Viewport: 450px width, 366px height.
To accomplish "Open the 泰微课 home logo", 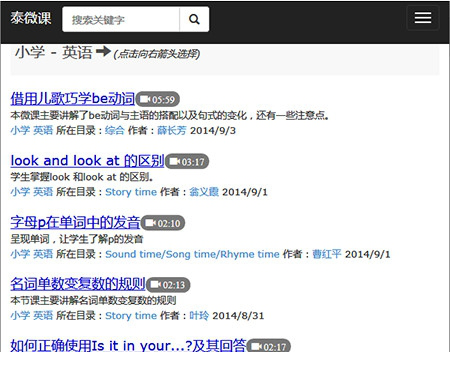I will coord(31,18).
